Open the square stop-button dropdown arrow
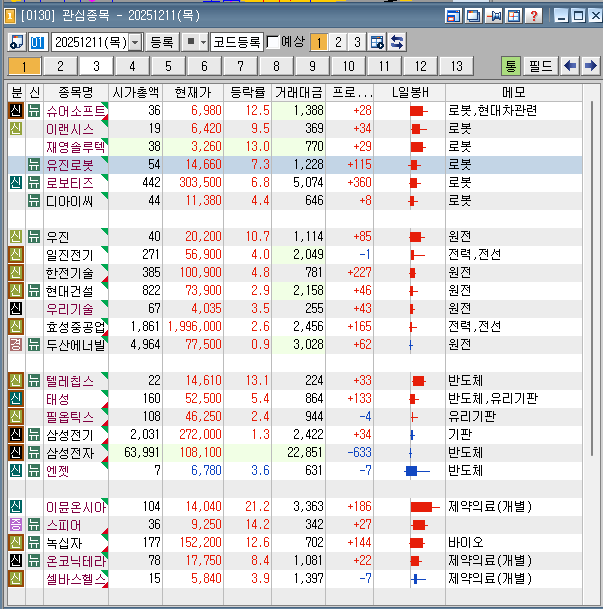Viewport: 603px width, 609px height. coord(203,42)
